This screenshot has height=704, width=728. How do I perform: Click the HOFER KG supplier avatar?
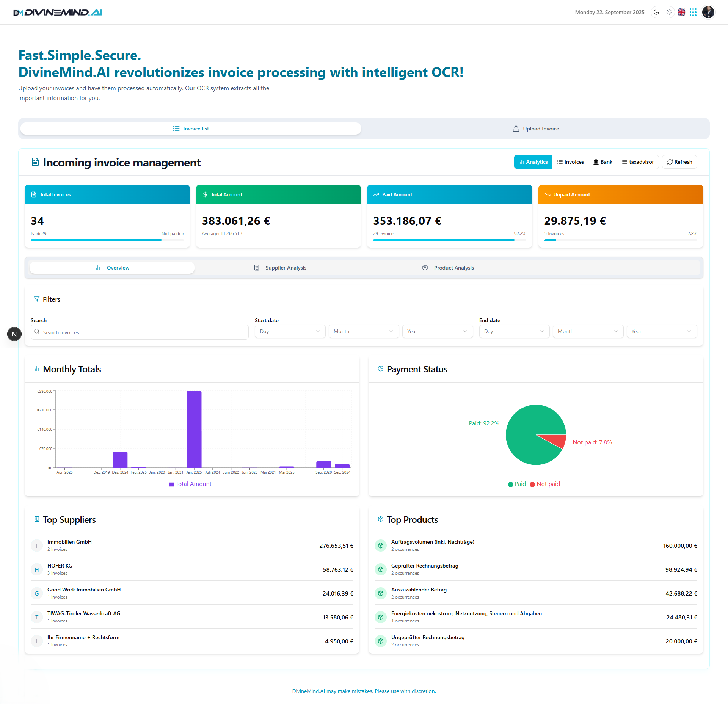click(x=37, y=569)
